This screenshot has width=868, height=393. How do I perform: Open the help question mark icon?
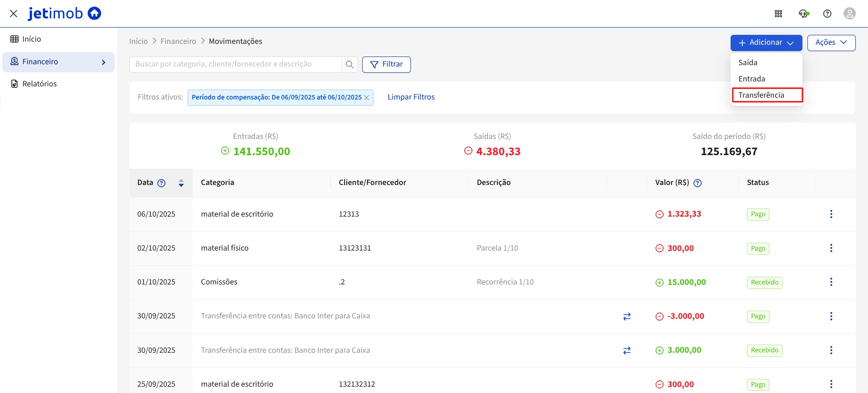(x=827, y=14)
